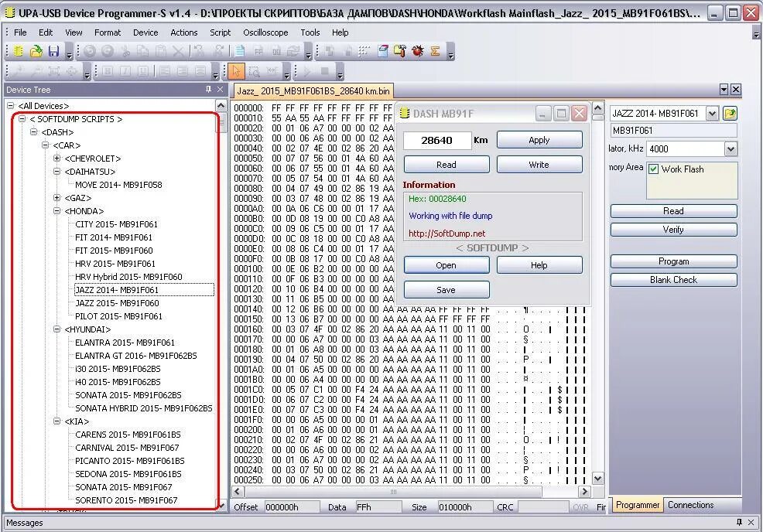This screenshot has height=532, width=763.
Task: Click the Blank Check button
Action: point(673,280)
